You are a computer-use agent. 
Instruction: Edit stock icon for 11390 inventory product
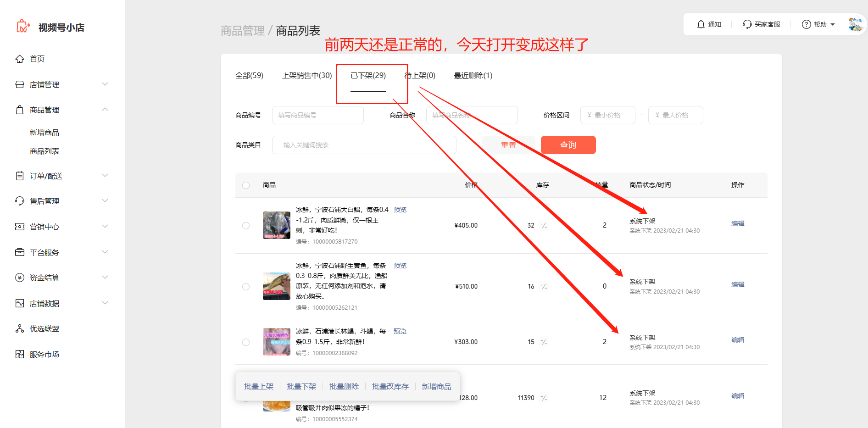(x=544, y=398)
